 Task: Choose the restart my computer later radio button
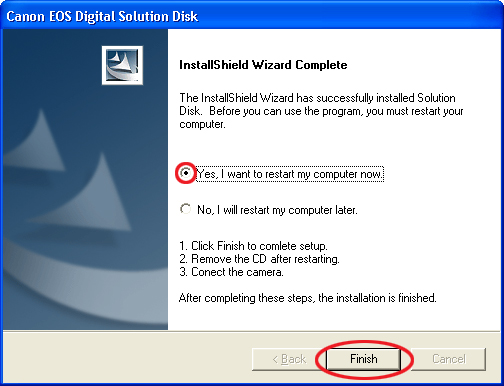point(185,209)
